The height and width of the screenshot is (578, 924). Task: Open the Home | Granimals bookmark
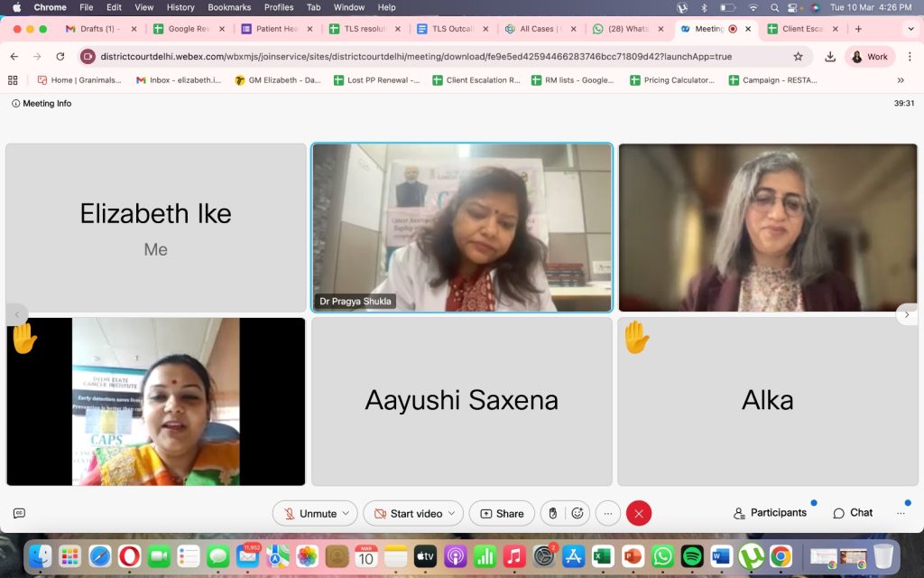(x=79, y=80)
